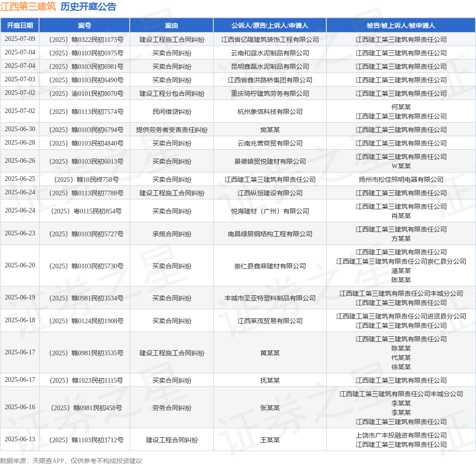Click hearing date 2025-07-09
The height and width of the screenshot is (465, 476).
click(x=20, y=39)
